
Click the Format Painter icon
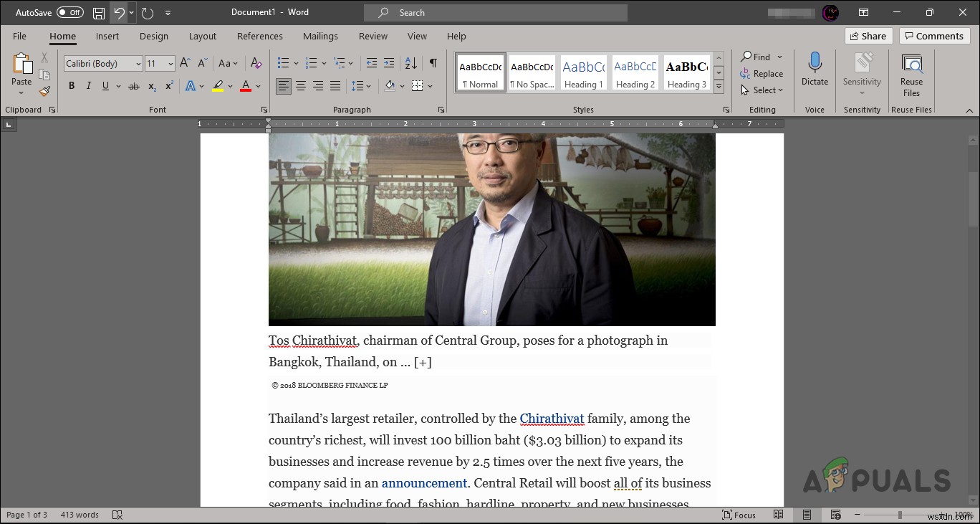44,91
